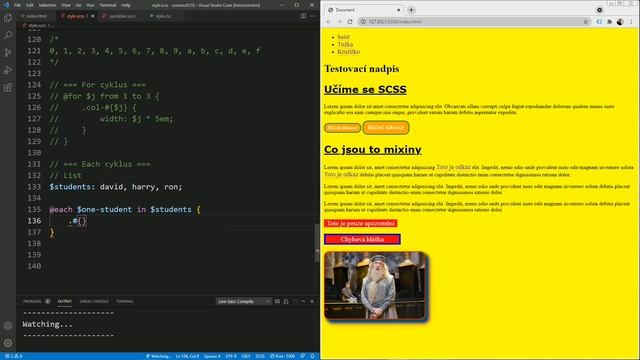The height and width of the screenshot is (360, 640).
Task: Click Watching Sass status bar item
Action: tap(158, 356)
